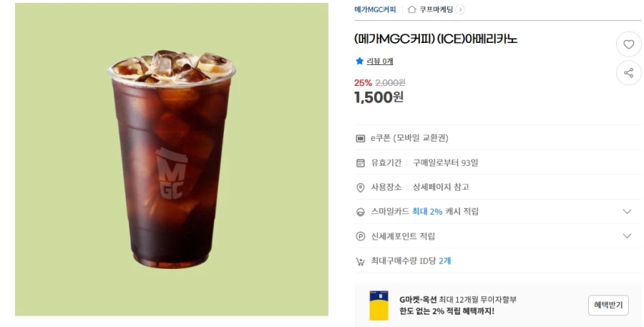Image resolution: width=644 pixels, height=327 pixels.
Task: Open the 쿠프마케팅 seller shop link
Action: pyautogui.click(x=436, y=9)
